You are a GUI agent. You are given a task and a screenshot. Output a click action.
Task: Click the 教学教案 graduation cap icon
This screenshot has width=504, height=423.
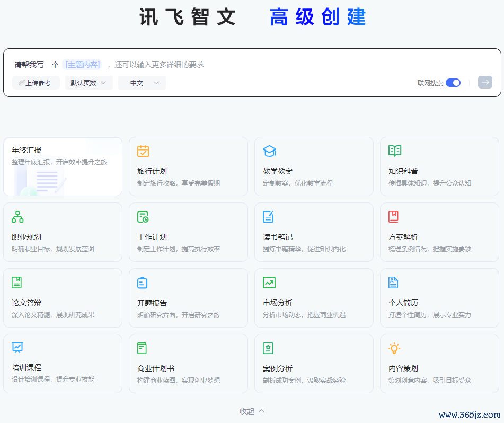pyautogui.click(x=269, y=151)
